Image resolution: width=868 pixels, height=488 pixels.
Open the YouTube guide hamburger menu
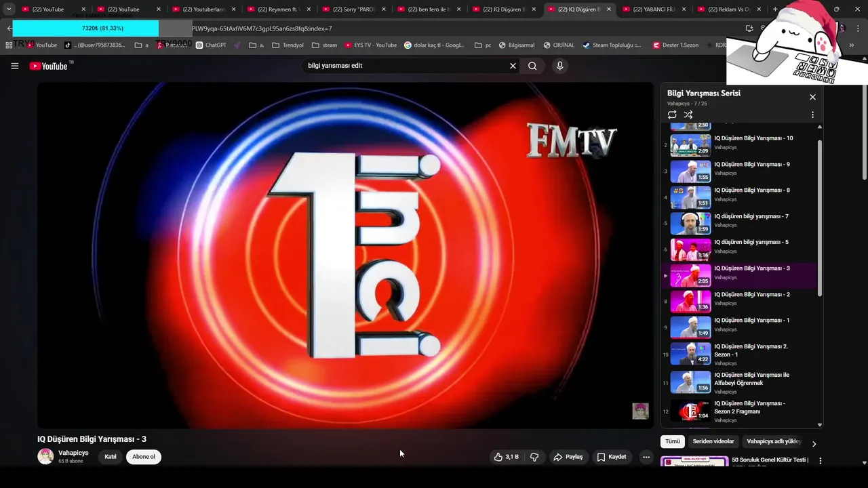coord(15,66)
